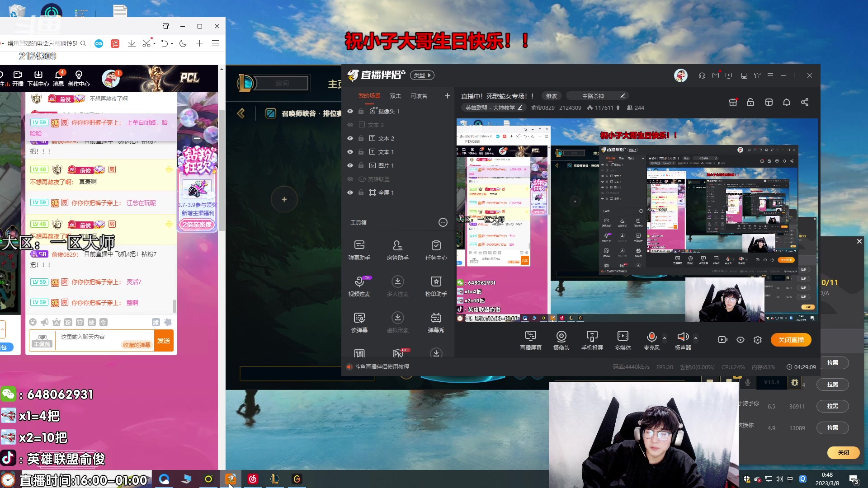
Task: Open 斗鱼直播伴侣使用教程 link
Action: point(382,367)
